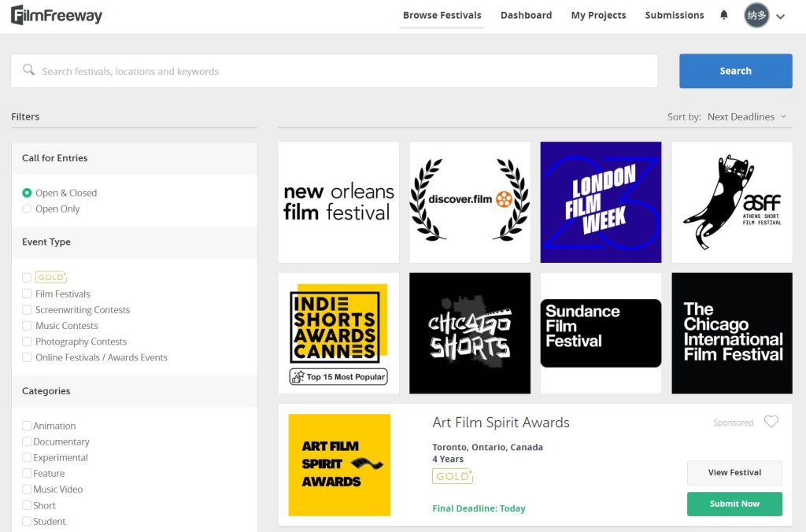This screenshot has width=806, height=532.
Task: Favorite Art Film Spirit Awards heart
Action: (771, 422)
